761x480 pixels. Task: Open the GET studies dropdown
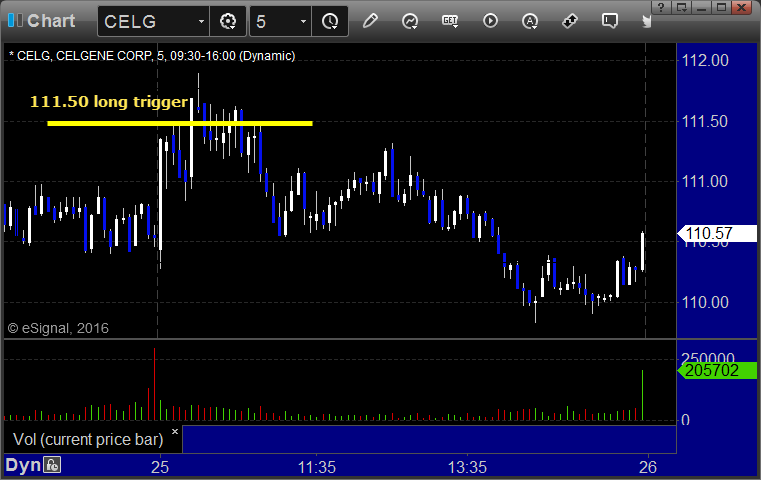coord(450,21)
